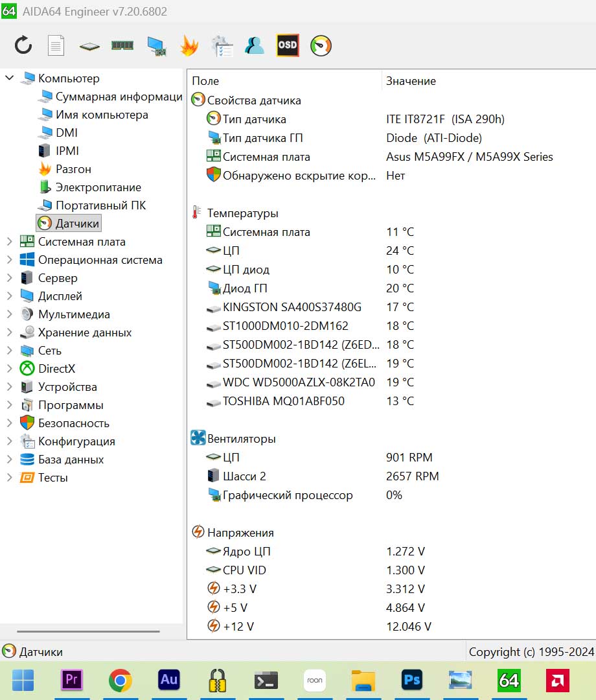The image size is (596, 700).
Task: Expand the Операционная система tree node
Action: (x=9, y=260)
